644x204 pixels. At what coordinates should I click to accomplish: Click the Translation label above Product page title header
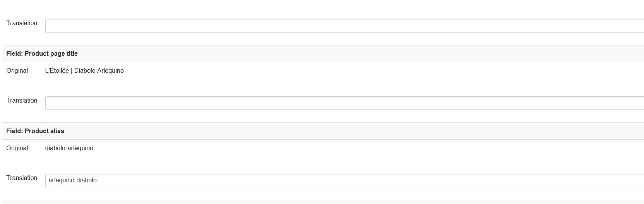[22, 23]
